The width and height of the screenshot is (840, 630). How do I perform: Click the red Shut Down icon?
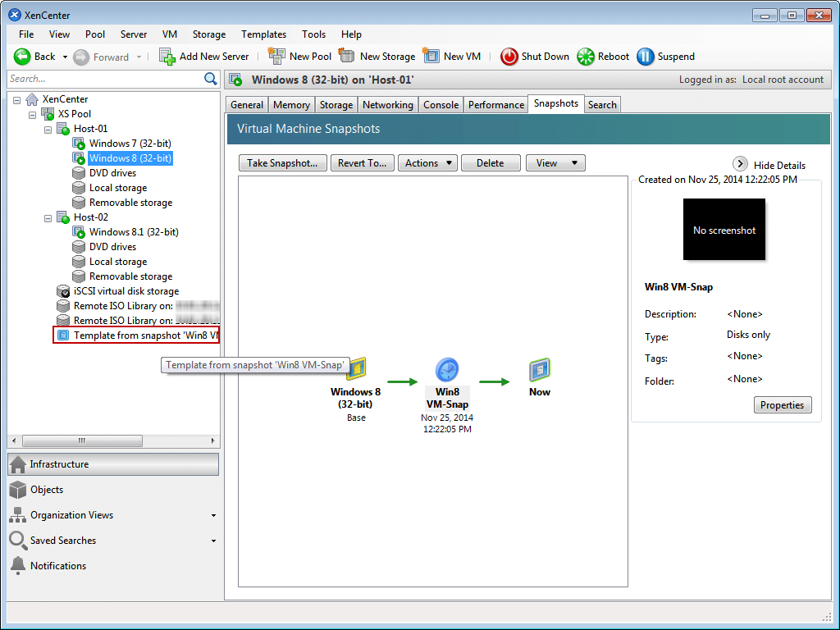tap(509, 57)
